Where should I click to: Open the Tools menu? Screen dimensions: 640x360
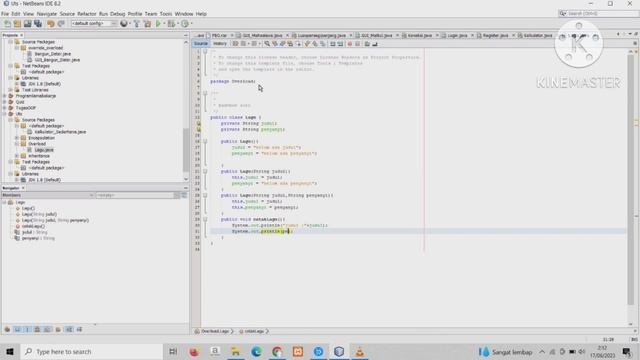tap(166, 14)
